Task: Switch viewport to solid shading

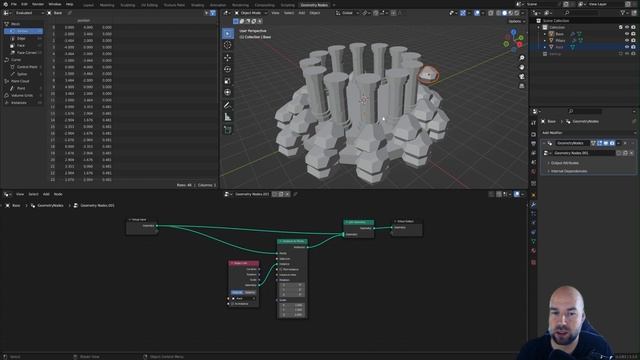Action: click(x=504, y=13)
